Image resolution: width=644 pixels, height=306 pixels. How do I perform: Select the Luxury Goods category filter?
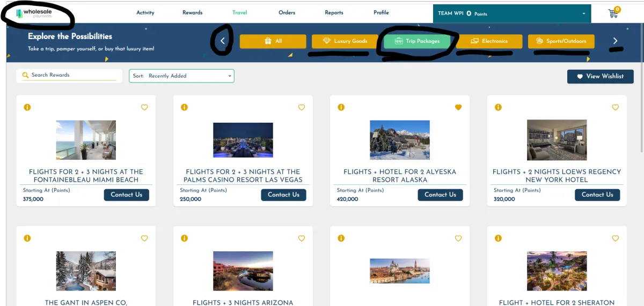point(345,41)
